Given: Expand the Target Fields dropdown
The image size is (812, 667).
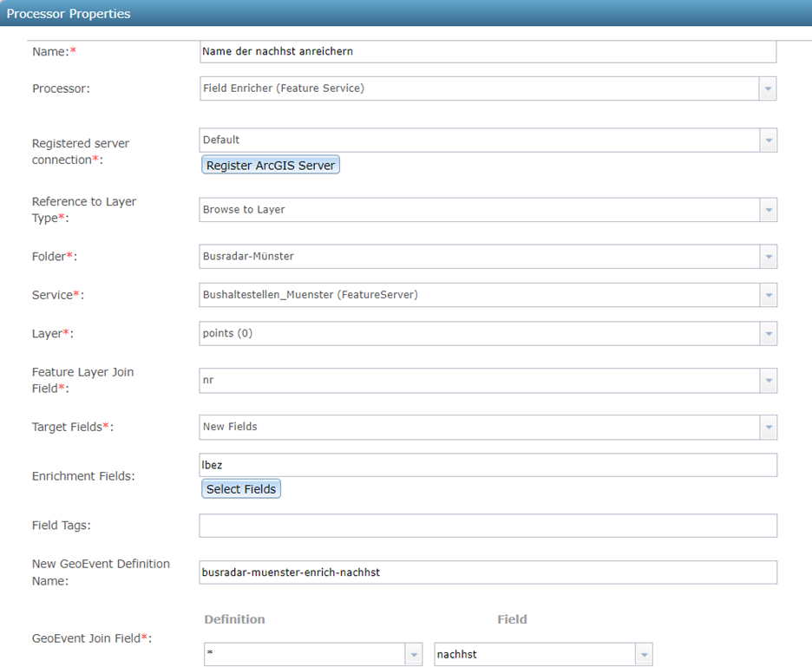Looking at the screenshot, I should (769, 428).
